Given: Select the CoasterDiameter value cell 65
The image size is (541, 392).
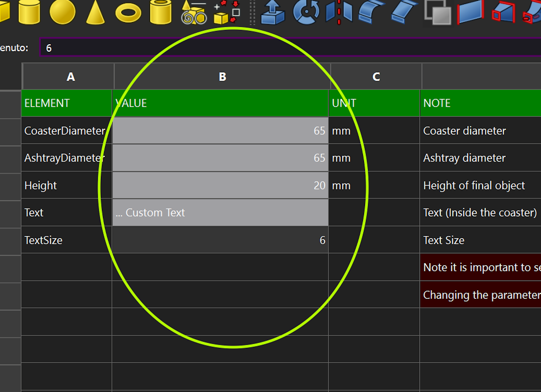Looking at the screenshot, I should 220,131.
